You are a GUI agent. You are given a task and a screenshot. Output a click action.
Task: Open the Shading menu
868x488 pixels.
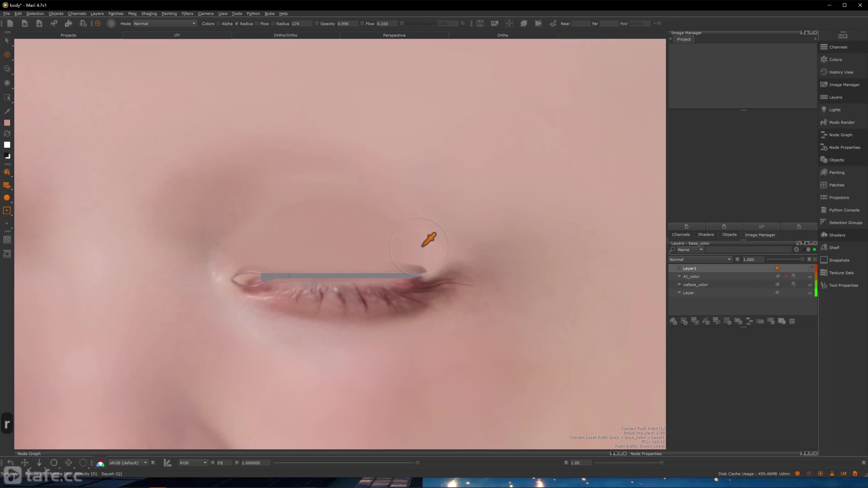[x=149, y=14]
